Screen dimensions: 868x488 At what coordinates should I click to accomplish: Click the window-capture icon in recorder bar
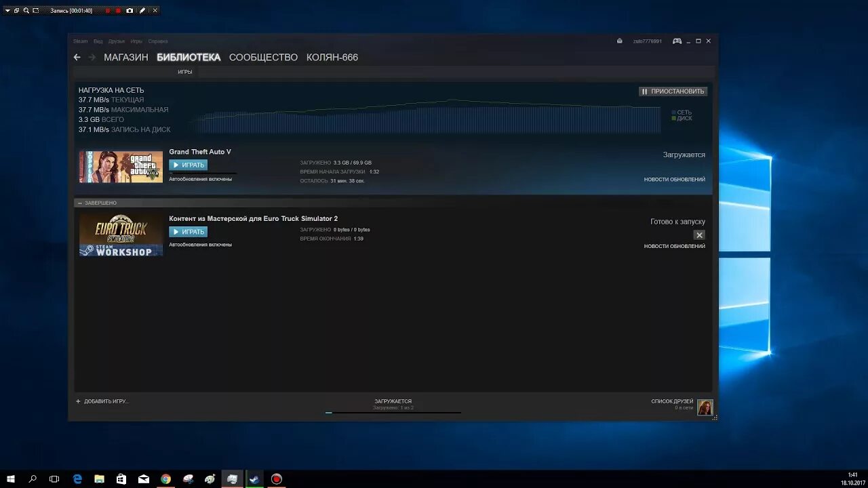[17, 11]
